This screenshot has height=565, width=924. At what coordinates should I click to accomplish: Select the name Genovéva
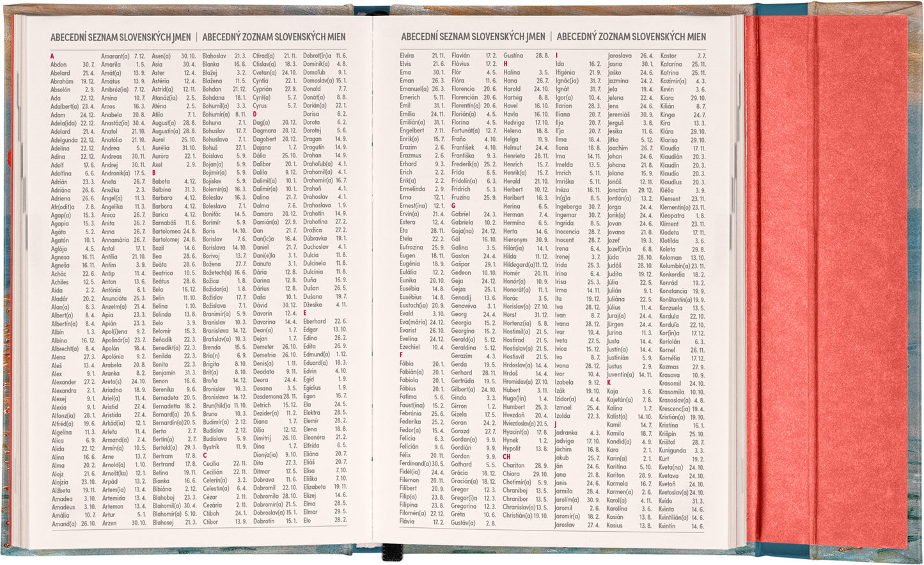pyautogui.click(x=464, y=306)
